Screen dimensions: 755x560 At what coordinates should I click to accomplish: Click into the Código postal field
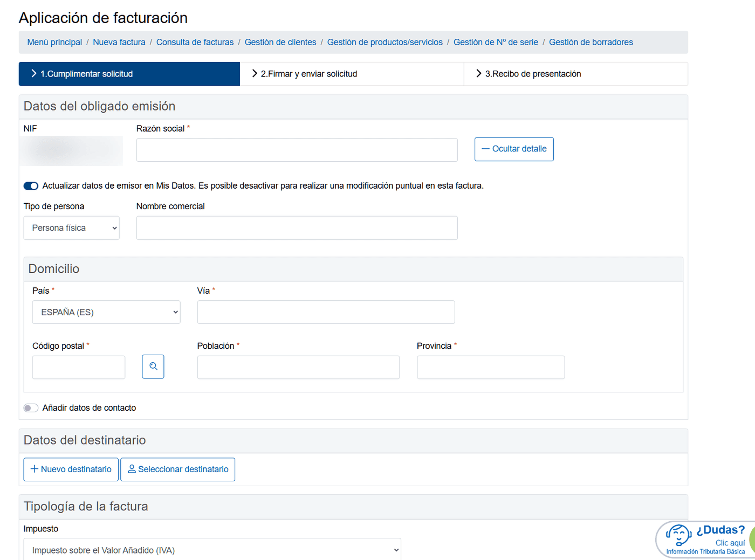79,367
